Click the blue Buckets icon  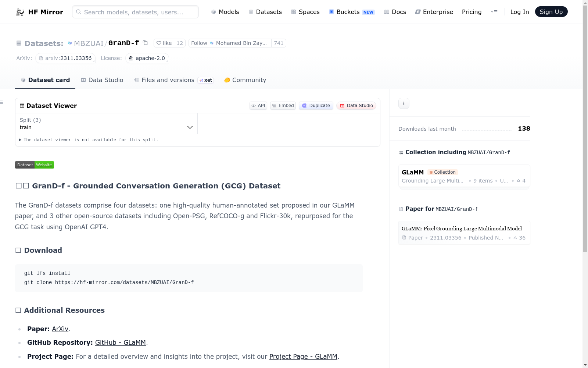331,12
